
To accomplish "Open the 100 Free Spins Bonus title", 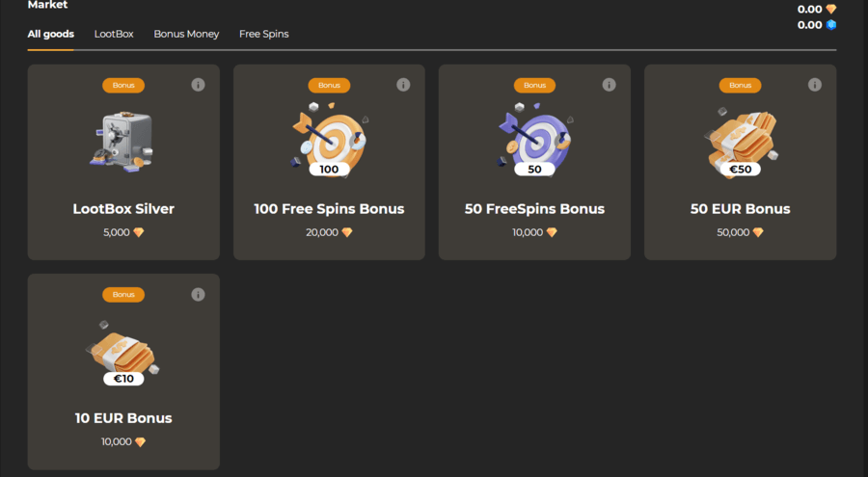I will pyautogui.click(x=330, y=208).
